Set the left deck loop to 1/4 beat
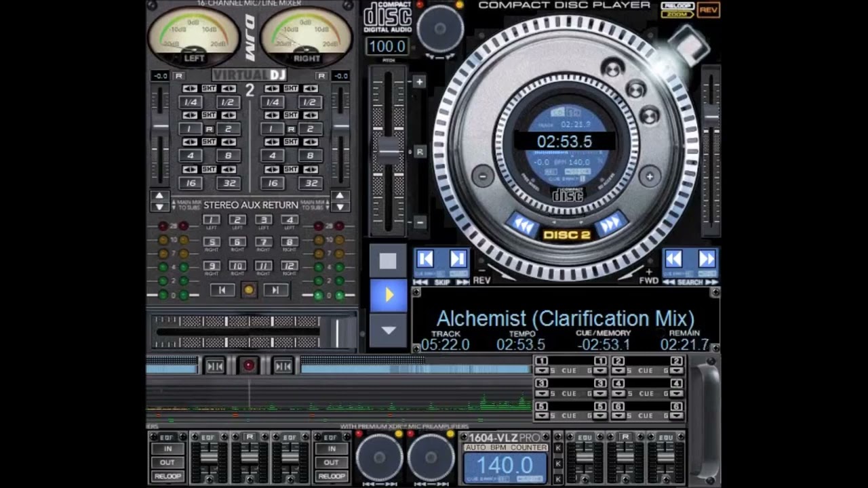Image resolution: width=868 pixels, height=488 pixels. pyautogui.click(x=191, y=102)
